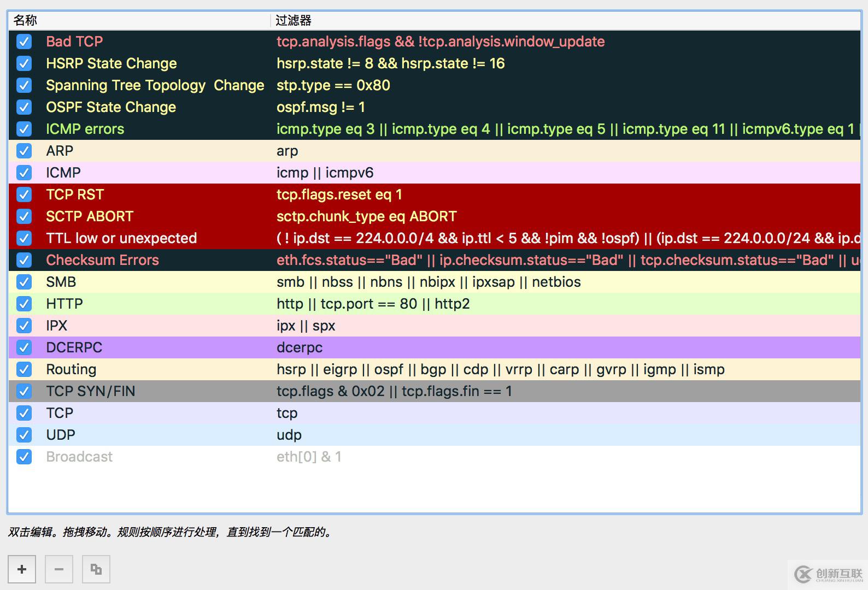Duplicate the selected coloring rule

(x=96, y=569)
